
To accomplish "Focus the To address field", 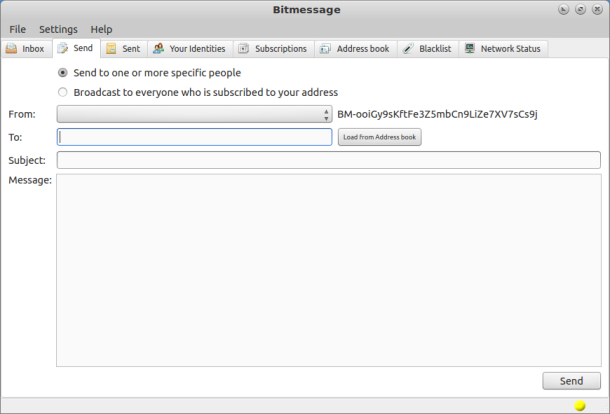I will pos(195,137).
